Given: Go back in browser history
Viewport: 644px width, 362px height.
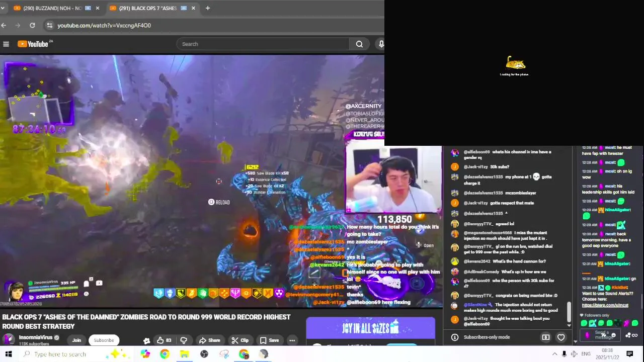Looking at the screenshot, I should coord(4,25).
